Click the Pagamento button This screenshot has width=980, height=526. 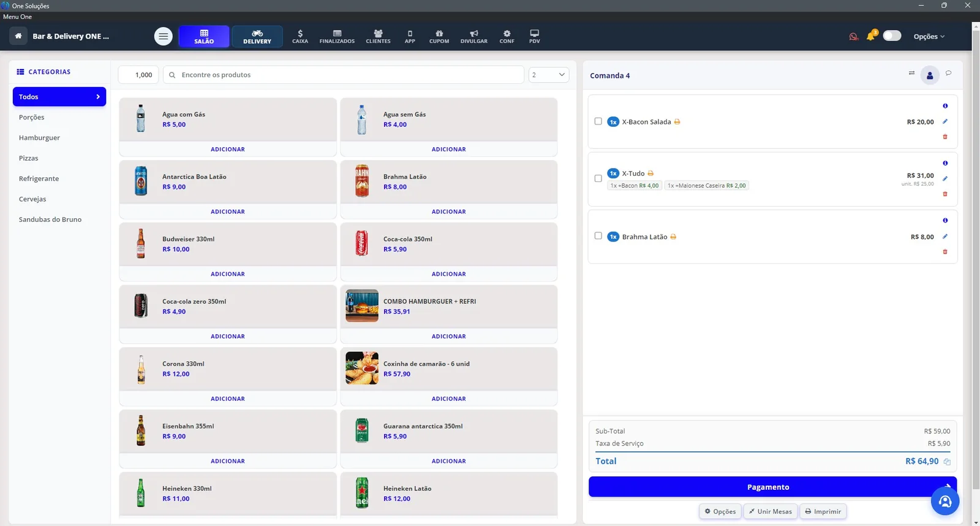[772, 487]
